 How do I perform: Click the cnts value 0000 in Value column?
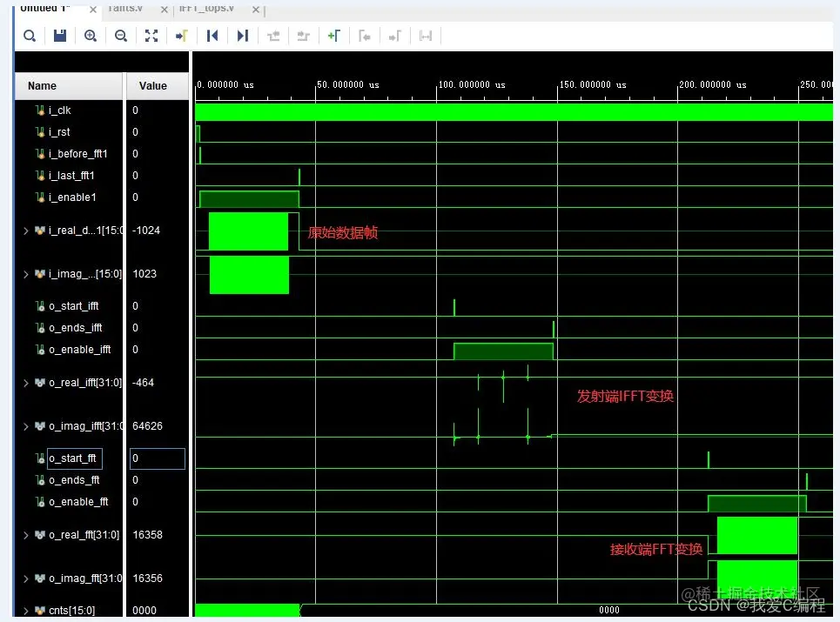coord(144,610)
